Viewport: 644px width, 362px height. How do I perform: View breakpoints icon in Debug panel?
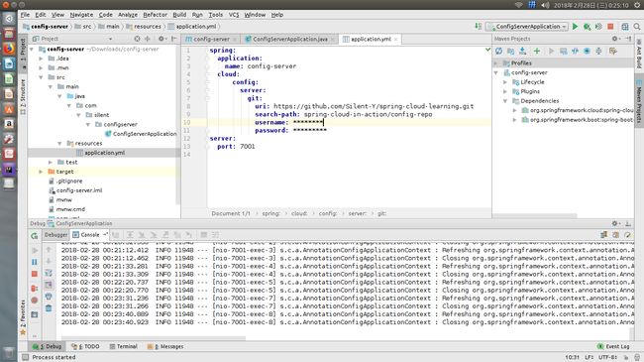tap(35, 289)
